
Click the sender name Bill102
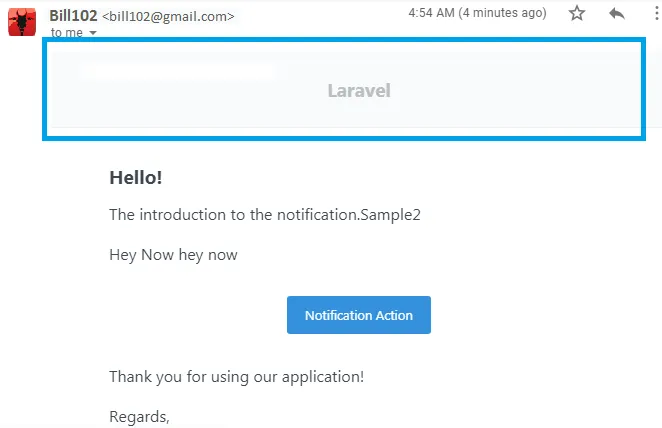coord(72,15)
